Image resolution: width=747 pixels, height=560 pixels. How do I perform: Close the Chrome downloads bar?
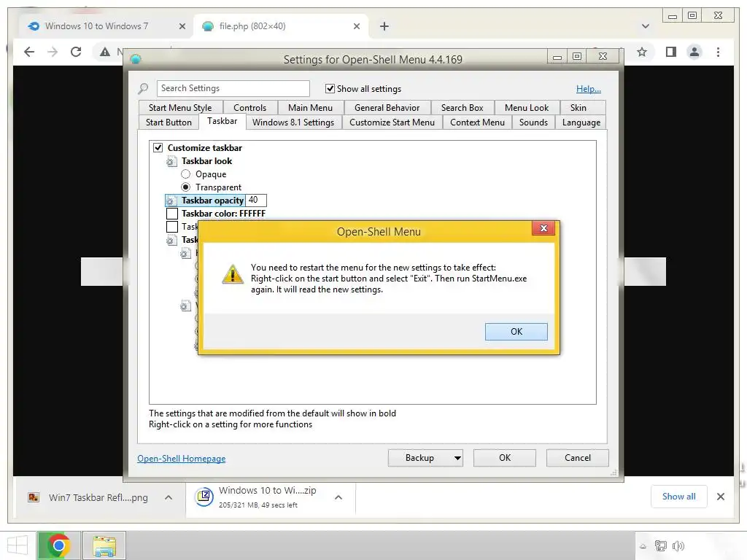click(720, 497)
